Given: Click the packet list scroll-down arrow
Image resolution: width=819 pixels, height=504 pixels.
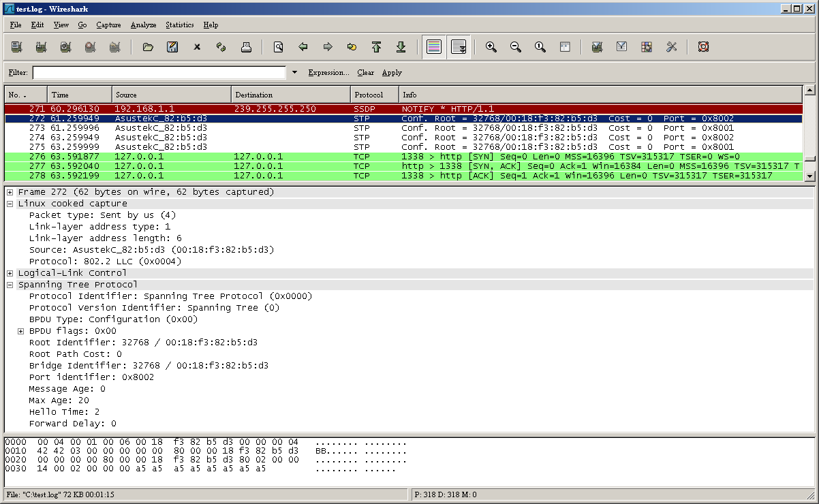Looking at the screenshot, I should [x=809, y=176].
